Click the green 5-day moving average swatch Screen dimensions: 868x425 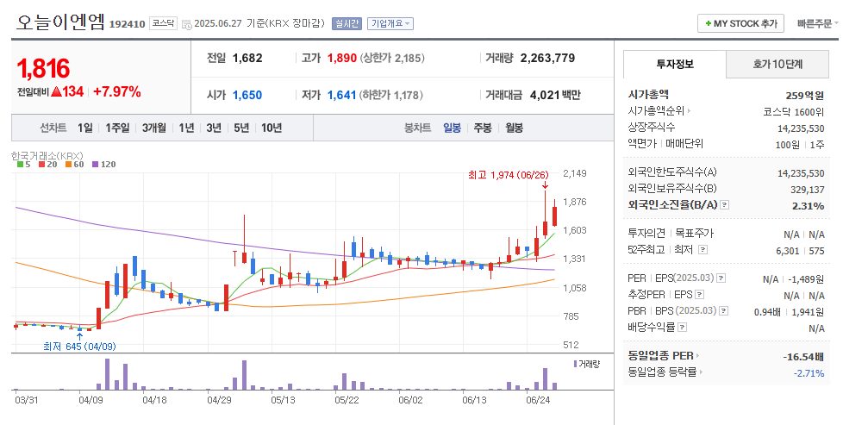21,165
